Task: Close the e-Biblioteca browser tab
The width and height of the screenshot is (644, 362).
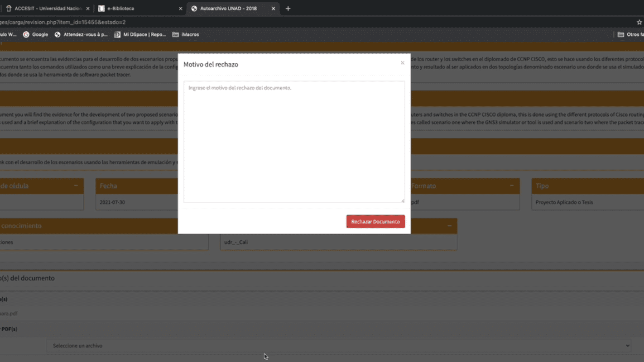Action: (181, 9)
